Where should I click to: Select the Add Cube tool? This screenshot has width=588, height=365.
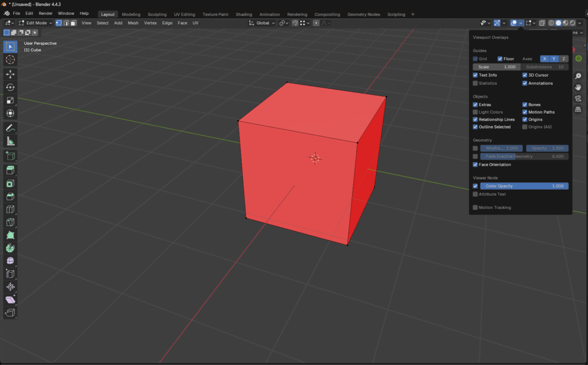click(10, 156)
